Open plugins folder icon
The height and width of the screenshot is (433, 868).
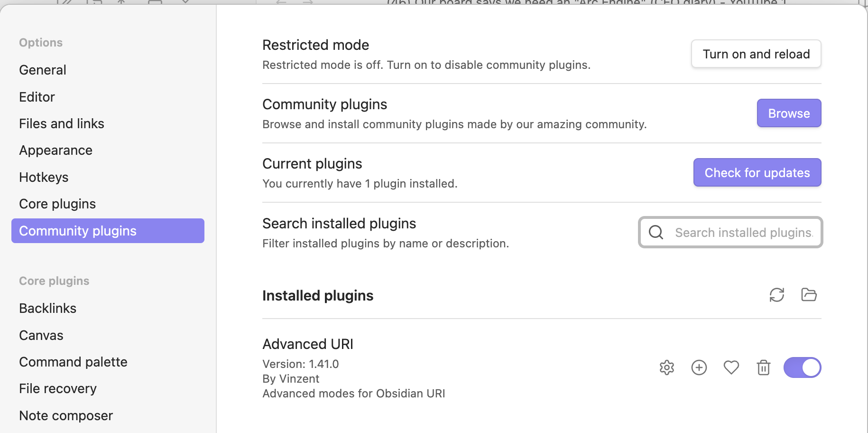(x=809, y=295)
